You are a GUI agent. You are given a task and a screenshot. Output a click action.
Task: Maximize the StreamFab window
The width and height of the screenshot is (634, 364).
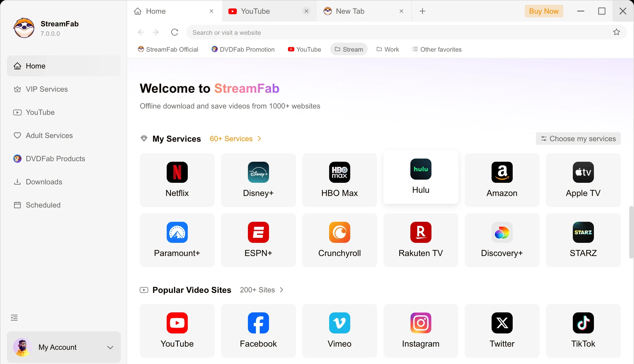point(602,11)
